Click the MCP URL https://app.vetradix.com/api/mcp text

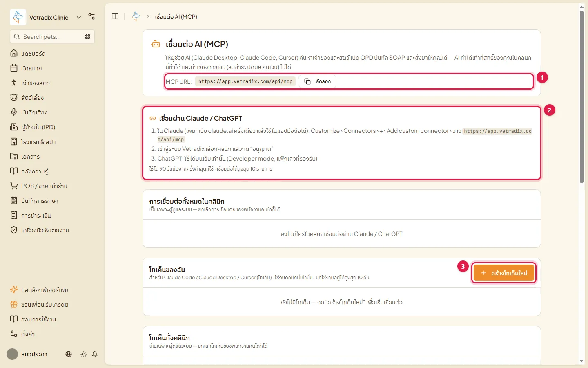point(245,81)
